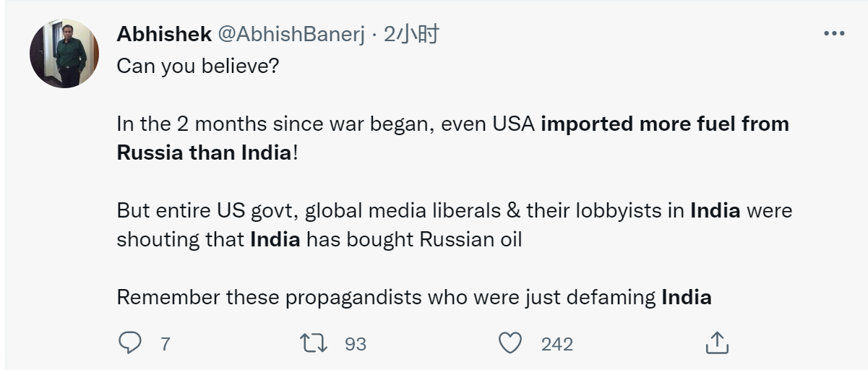Click bold "India" after "just defaming"
The image size is (868, 370).
(x=686, y=297)
